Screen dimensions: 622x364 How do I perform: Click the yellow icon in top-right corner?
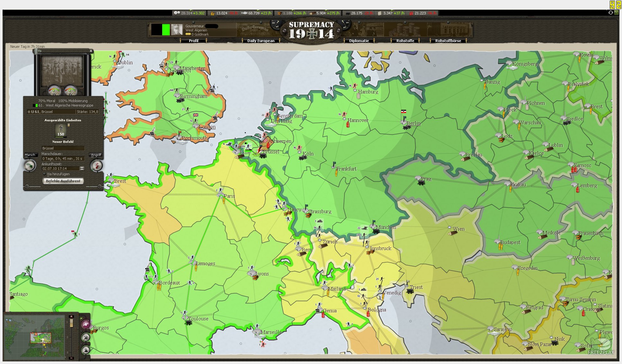[615, 5]
